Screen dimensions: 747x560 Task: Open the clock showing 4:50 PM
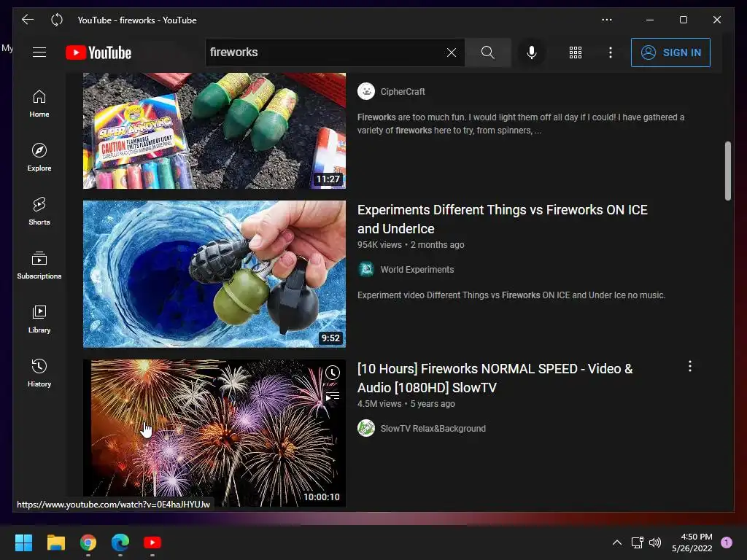(692, 542)
